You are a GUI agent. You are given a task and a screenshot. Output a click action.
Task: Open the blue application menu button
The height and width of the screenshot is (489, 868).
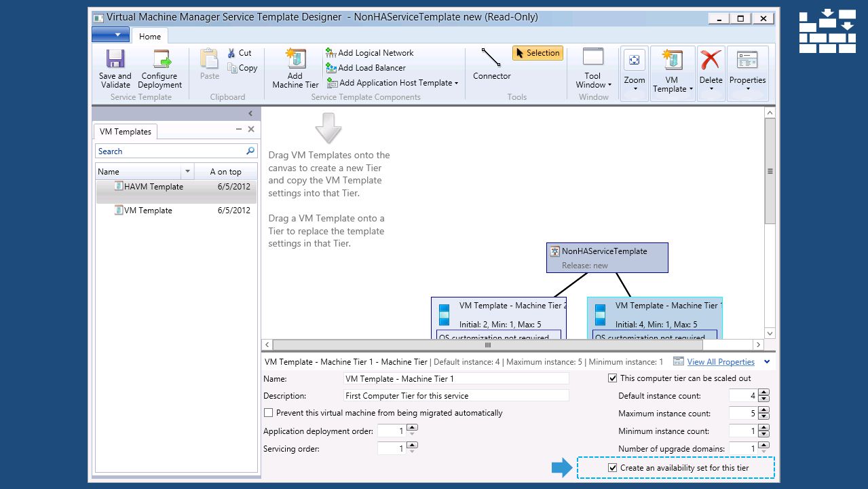[x=110, y=34]
